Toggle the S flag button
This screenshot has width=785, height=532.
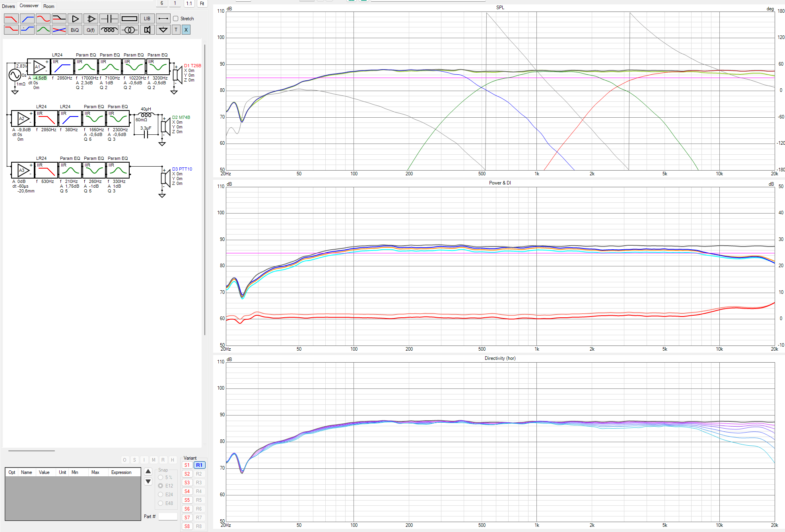coord(134,460)
